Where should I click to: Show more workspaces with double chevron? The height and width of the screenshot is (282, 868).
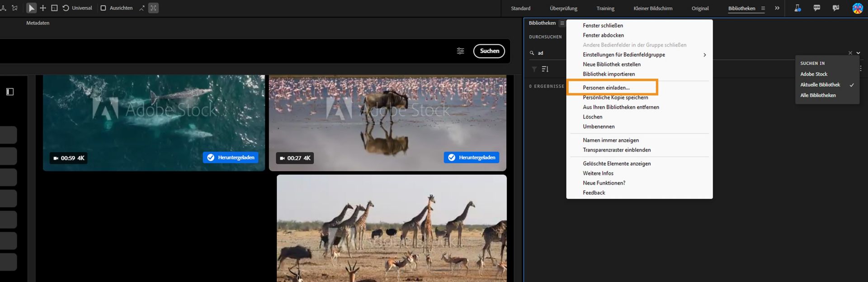point(777,8)
